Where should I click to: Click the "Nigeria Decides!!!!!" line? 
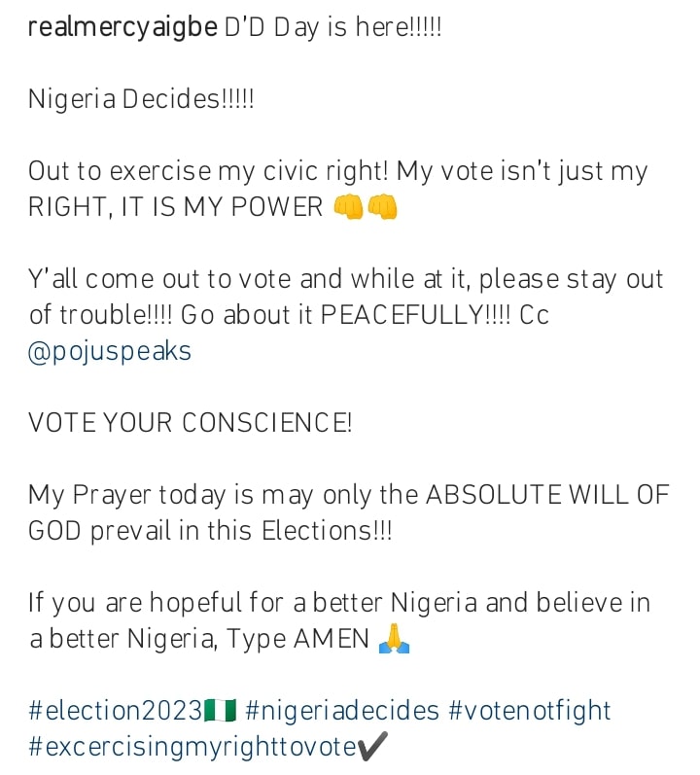tap(141, 99)
